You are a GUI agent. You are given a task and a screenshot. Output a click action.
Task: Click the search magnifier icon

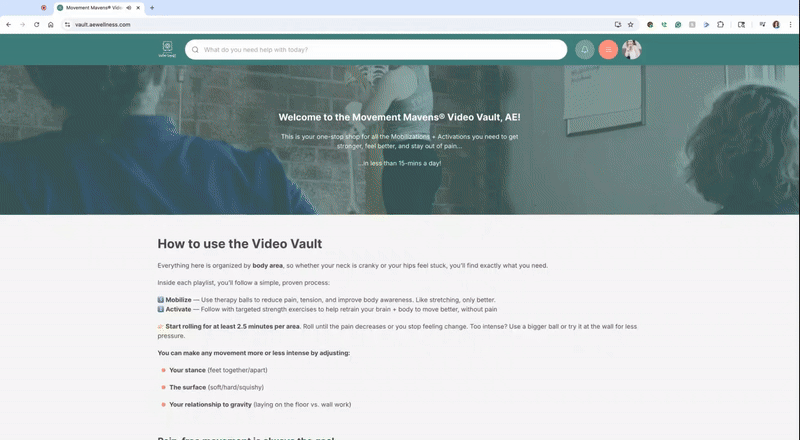click(195, 50)
